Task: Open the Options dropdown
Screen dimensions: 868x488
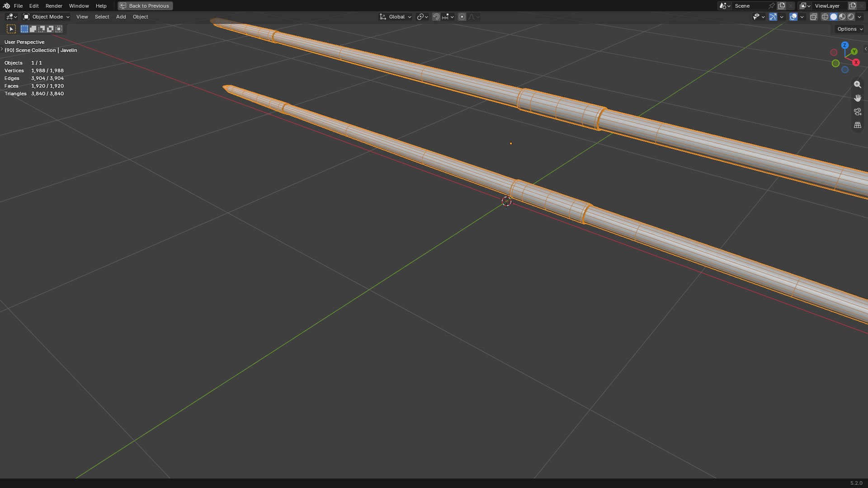Action: (x=849, y=29)
